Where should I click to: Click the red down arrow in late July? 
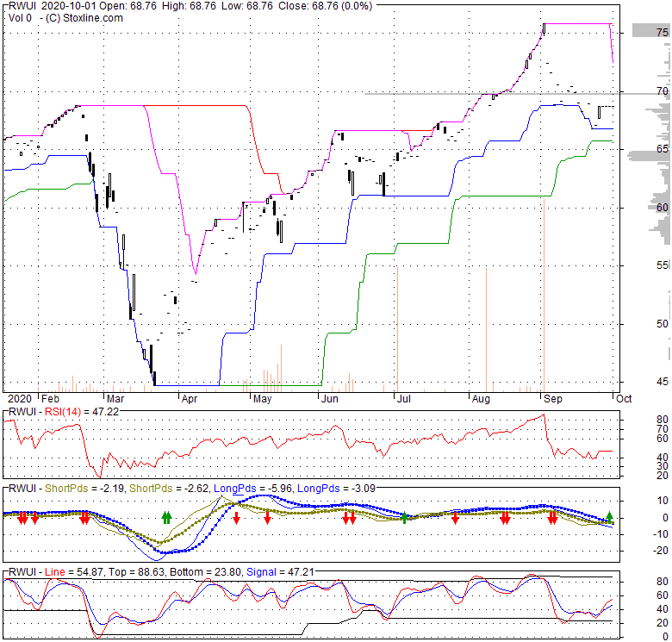click(455, 518)
